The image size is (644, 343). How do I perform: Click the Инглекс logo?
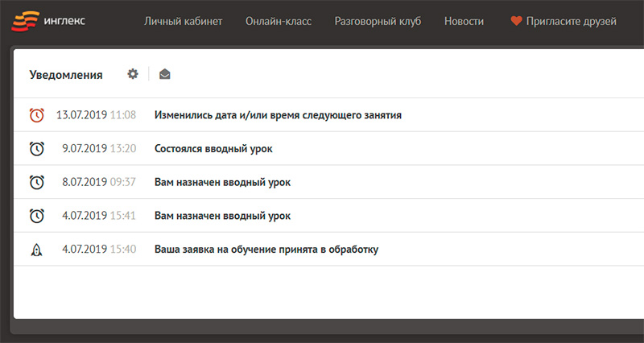[48, 20]
